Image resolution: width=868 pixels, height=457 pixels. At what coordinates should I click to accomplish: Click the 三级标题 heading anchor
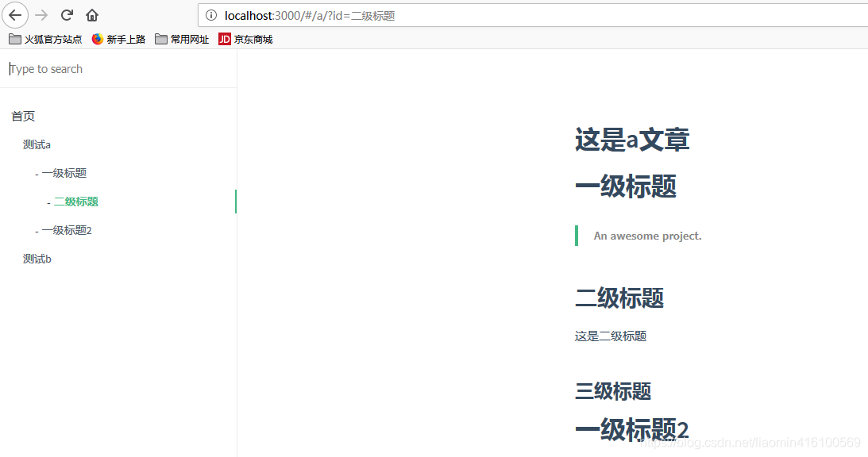(x=613, y=391)
